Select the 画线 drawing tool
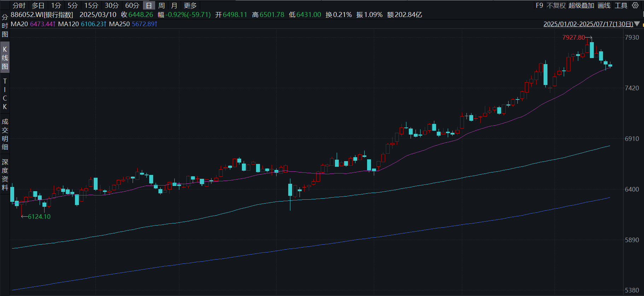The image size is (644, 296). [x=604, y=5]
